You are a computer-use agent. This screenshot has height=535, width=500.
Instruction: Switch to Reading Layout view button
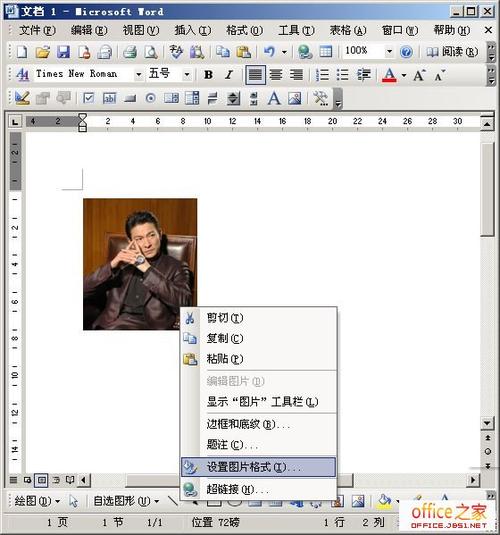(70, 480)
